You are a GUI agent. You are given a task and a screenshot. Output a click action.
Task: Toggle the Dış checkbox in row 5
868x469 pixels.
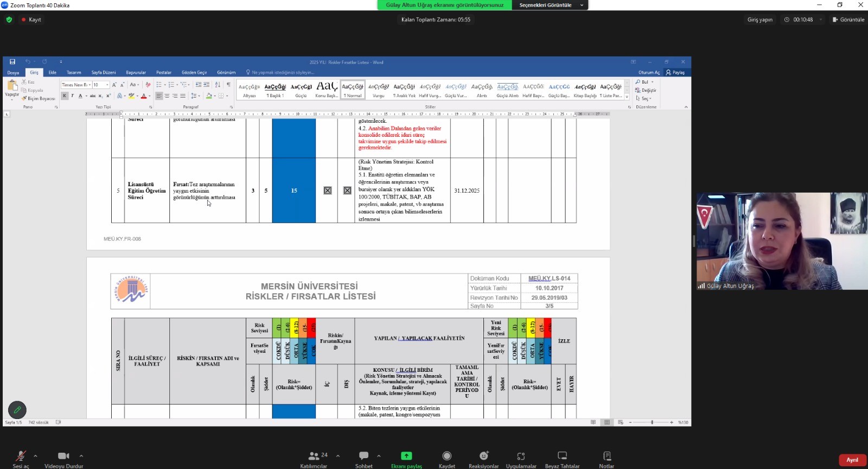coord(347,191)
